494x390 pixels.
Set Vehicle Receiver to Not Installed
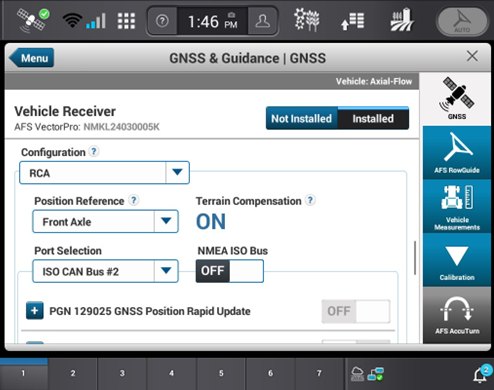click(302, 118)
